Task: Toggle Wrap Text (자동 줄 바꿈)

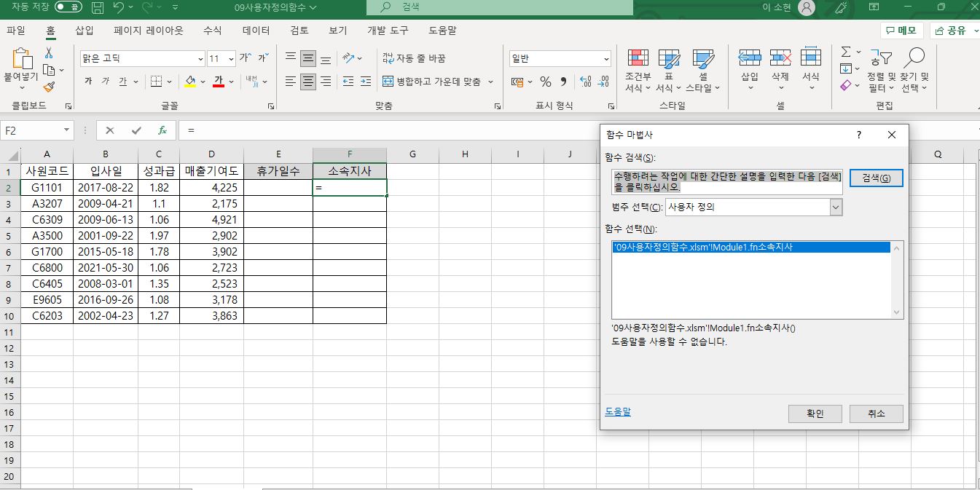Action: (413, 58)
